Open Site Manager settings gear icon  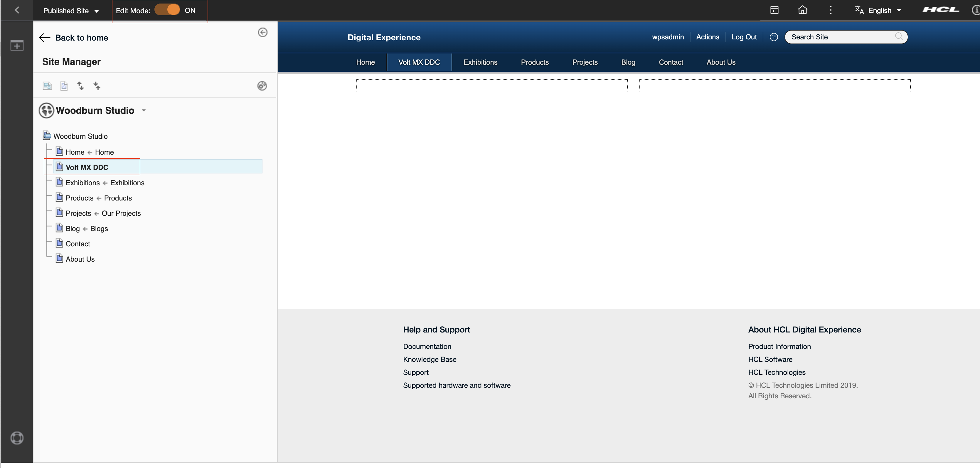262,86
